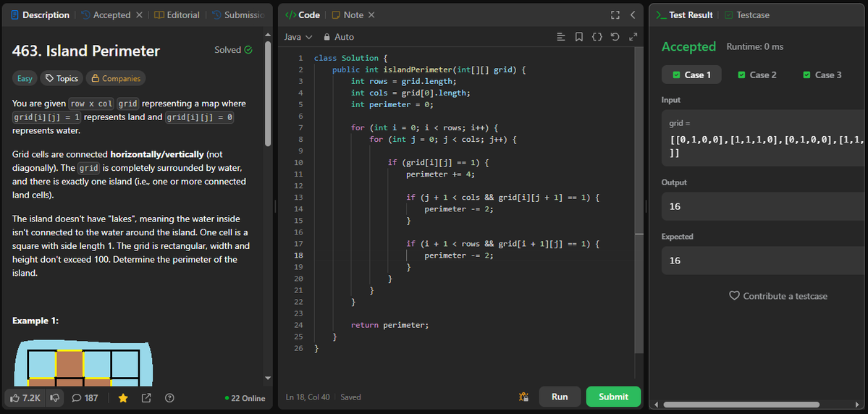This screenshot has width=868, height=414.
Task: Click the bookmark icon in editor toolbar
Action: [578, 37]
